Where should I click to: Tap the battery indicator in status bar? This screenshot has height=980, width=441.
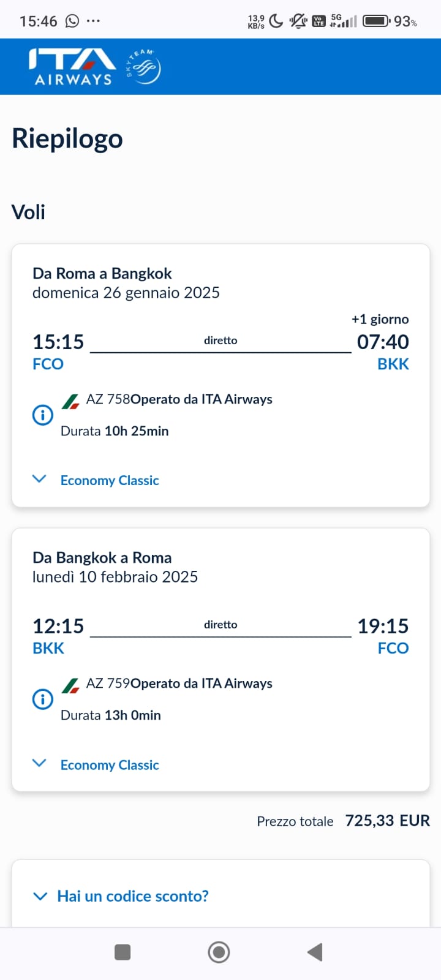[x=376, y=21]
